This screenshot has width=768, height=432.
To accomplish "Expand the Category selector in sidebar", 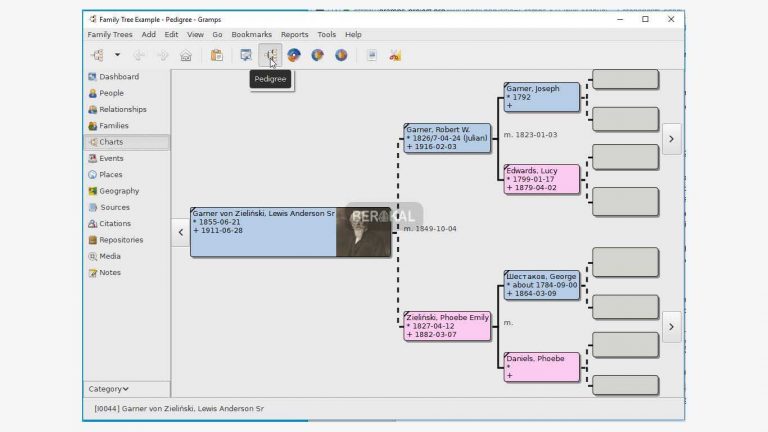I will click(109, 389).
